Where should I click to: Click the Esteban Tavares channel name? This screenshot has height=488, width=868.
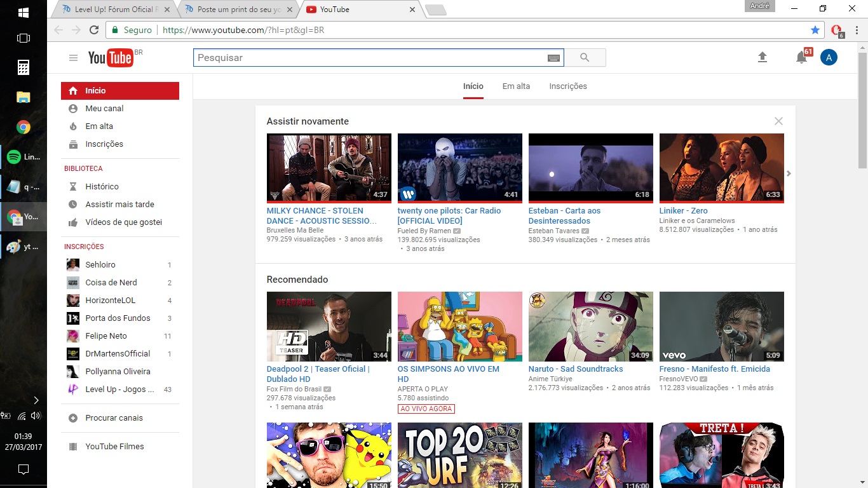click(x=554, y=231)
